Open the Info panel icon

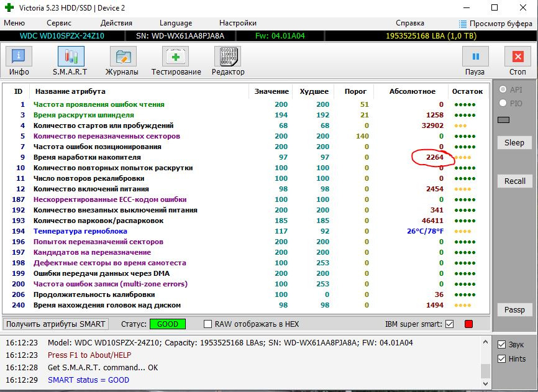click(19, 57)
